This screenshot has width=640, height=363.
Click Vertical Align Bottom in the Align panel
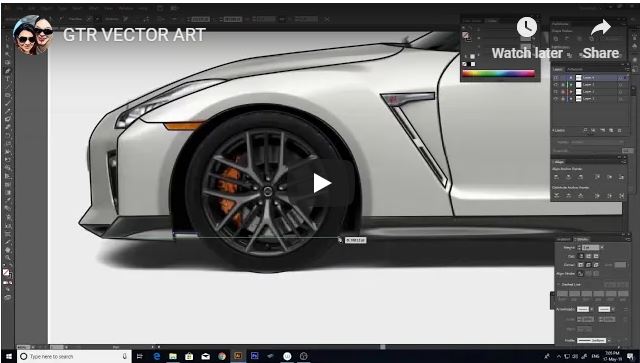pos(621,177)
